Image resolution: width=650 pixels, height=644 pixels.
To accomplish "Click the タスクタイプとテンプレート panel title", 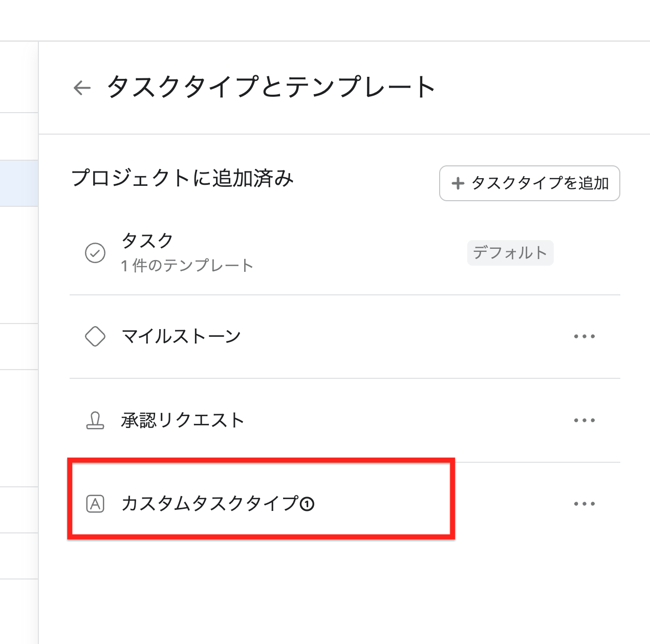I will pyautogui.click(x=271, y=87).
